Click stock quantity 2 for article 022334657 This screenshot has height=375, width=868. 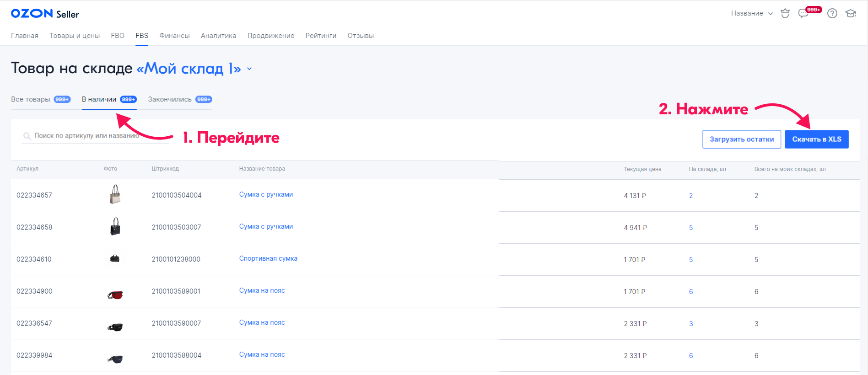click(691, 196)
